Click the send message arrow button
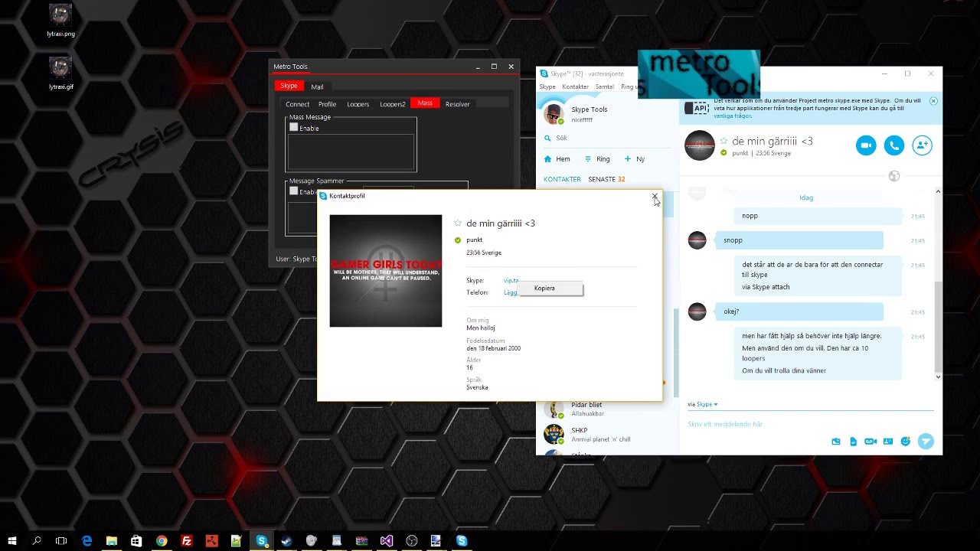 click(x=926, y=441)
